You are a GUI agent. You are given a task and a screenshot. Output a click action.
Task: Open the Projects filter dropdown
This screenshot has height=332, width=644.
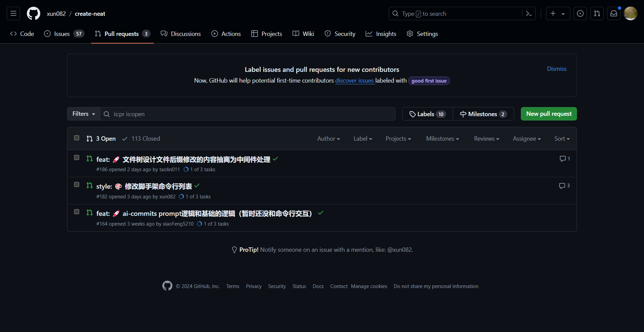click(x=398, y=139)
